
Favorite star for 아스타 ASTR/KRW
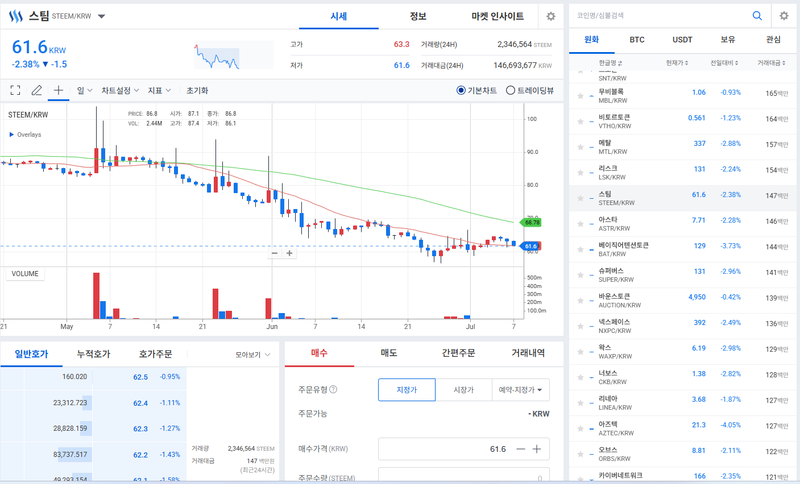pyautogui.click(x=580, y=224)
